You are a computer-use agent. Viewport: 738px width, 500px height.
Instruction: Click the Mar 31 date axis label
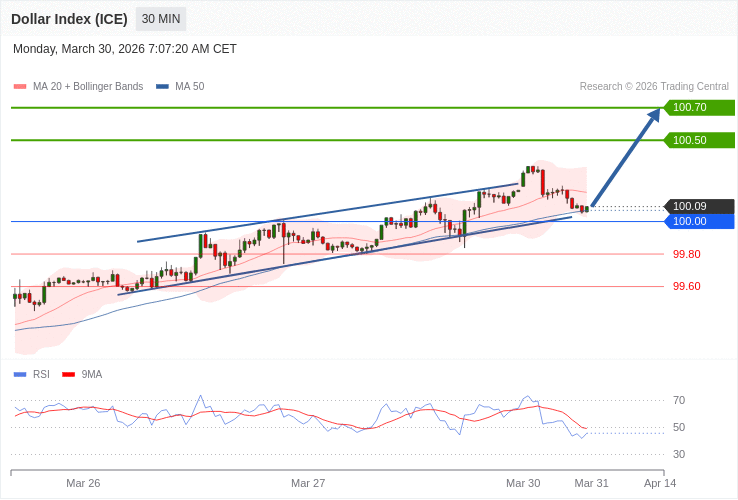click(591, 483)
